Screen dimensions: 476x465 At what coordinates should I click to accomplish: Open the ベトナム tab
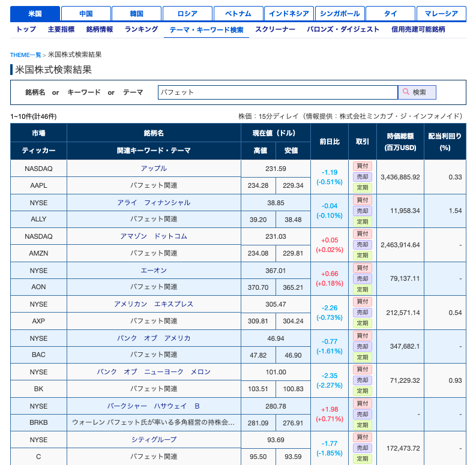238,14
